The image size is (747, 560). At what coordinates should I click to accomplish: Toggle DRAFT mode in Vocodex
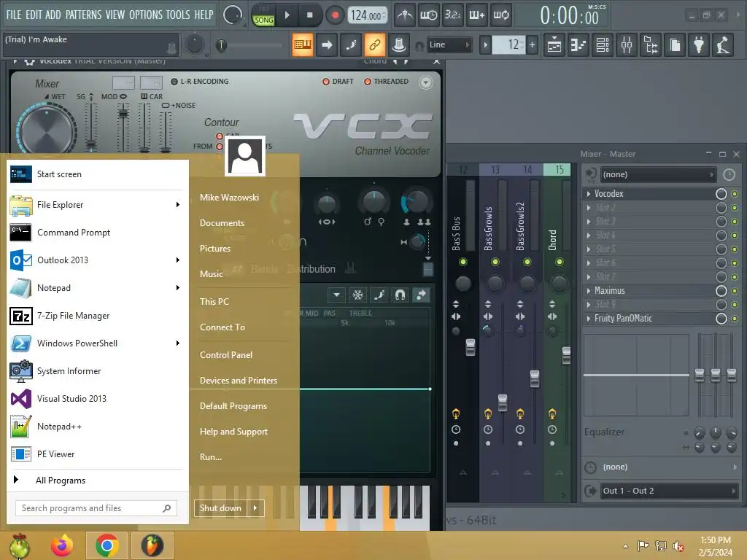[326, 82]
